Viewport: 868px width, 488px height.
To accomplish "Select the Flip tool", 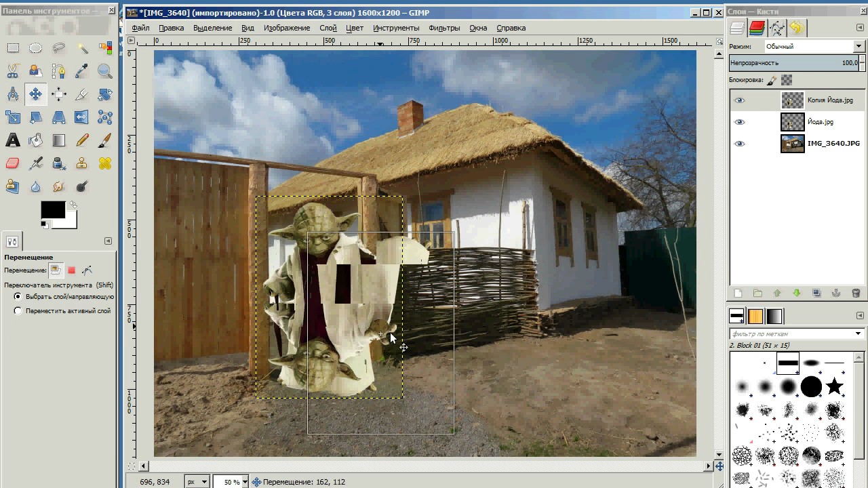I will click(82, 117).
